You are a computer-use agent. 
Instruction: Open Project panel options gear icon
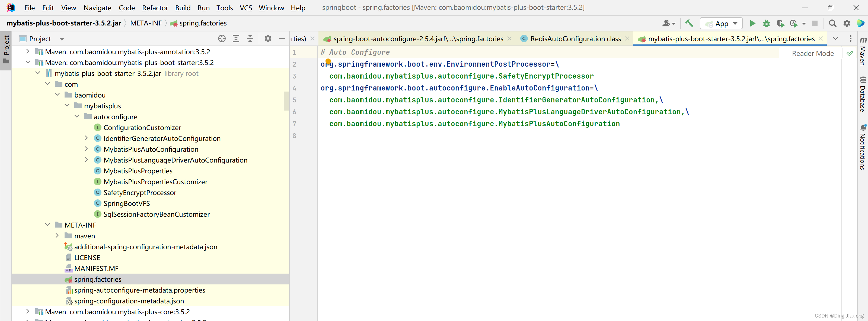268,39
